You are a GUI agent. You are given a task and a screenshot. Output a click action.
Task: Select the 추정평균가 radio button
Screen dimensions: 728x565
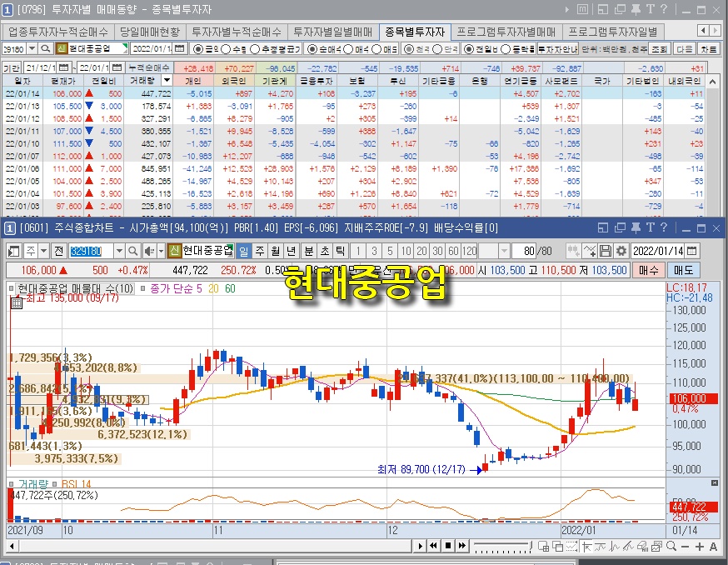click(x=255, y=49)
